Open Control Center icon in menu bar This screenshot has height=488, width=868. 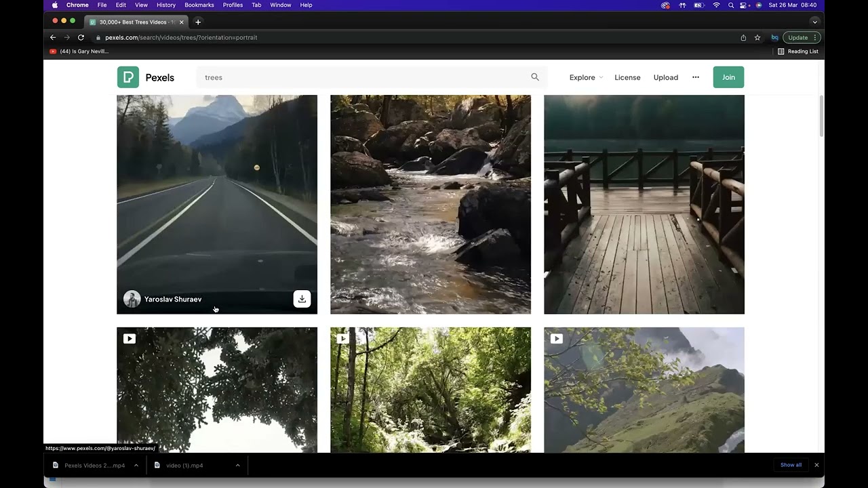point(744,5)
